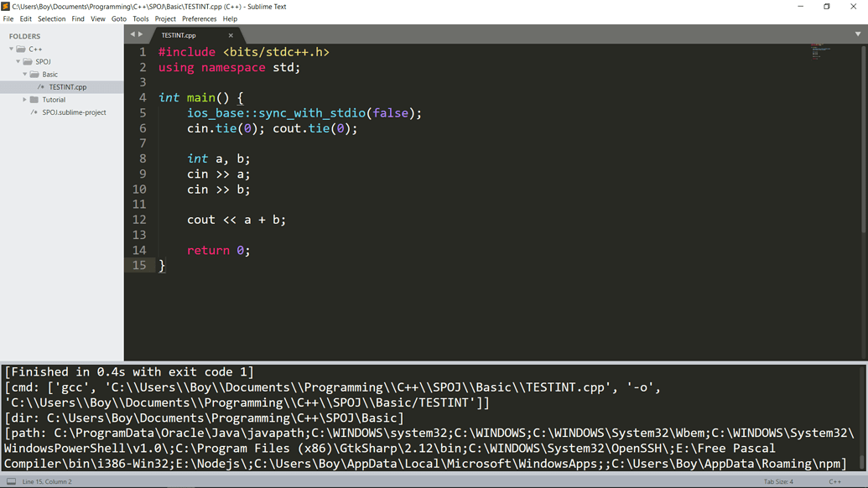
Task: Click the back navigation arrow in the tab bar
Action: (x=131, y=35)
